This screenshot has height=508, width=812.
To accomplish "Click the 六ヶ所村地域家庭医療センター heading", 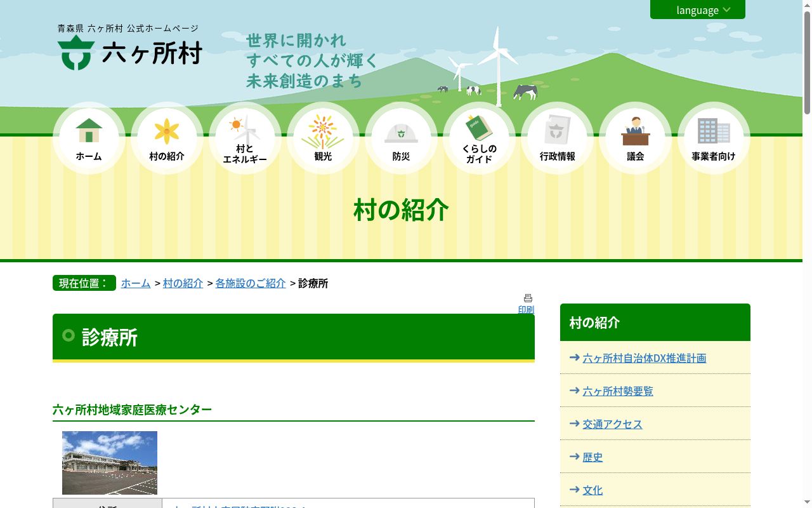I will tap(132, 410).
